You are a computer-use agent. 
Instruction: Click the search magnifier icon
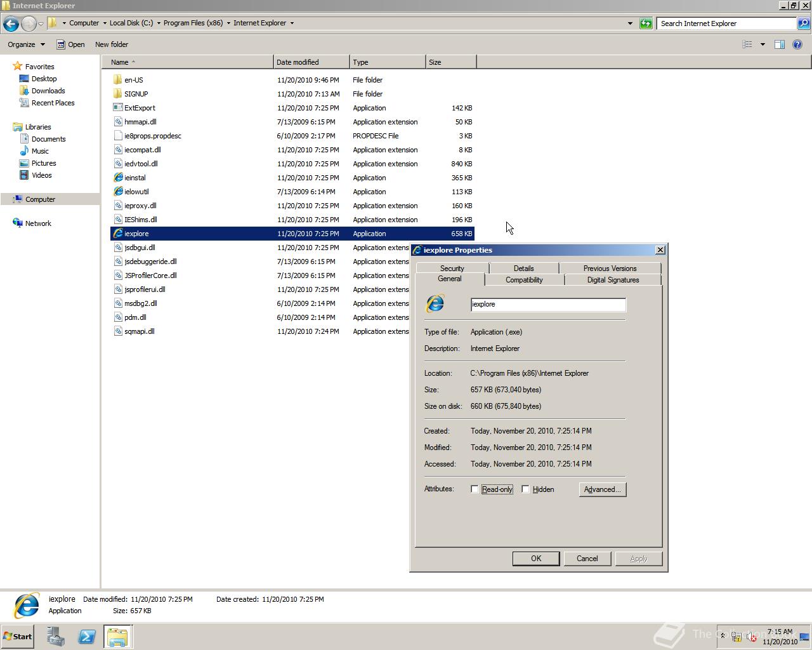coord(803,23)
